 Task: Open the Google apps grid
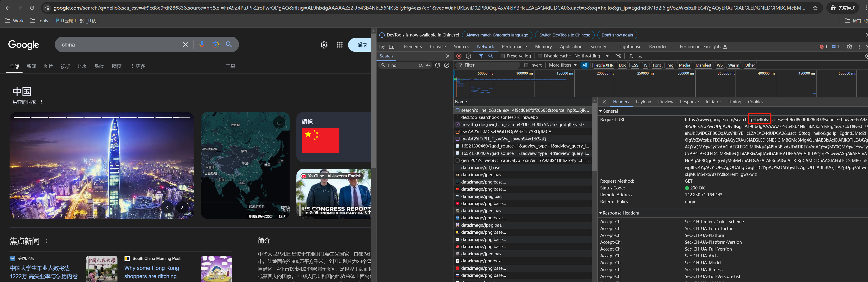click(x=340, y=45)
